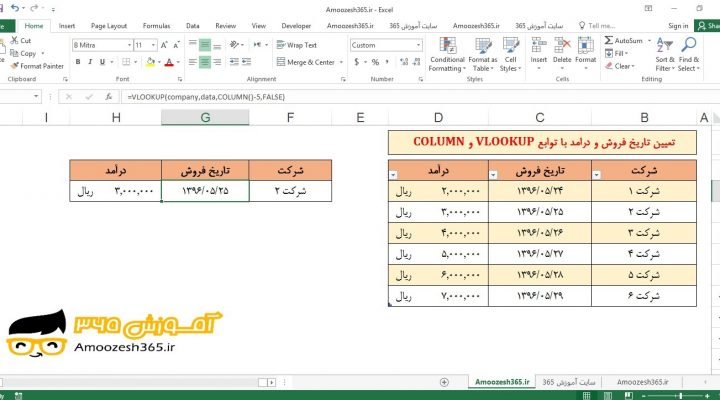Screen dimensions: 720x400
Task: Open Sort & Filter options
Action: (x=665, y=54)
